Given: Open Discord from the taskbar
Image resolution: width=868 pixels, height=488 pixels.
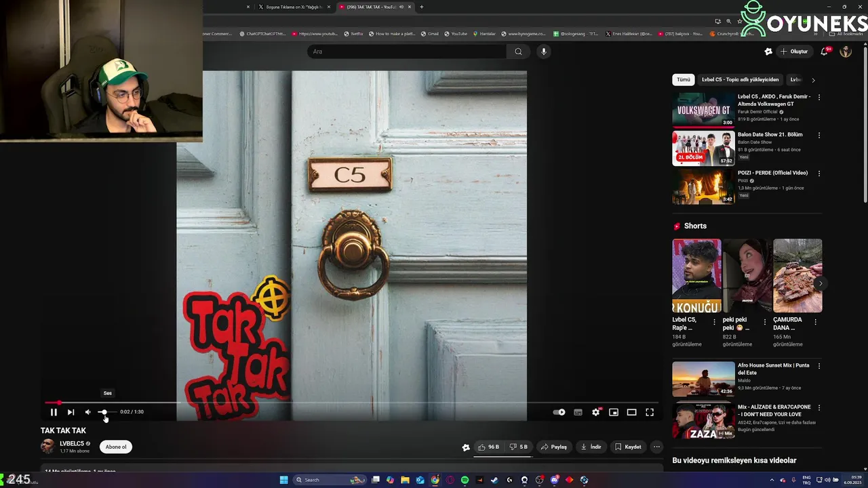Looking at the screenshot, I should pos(554,480).
